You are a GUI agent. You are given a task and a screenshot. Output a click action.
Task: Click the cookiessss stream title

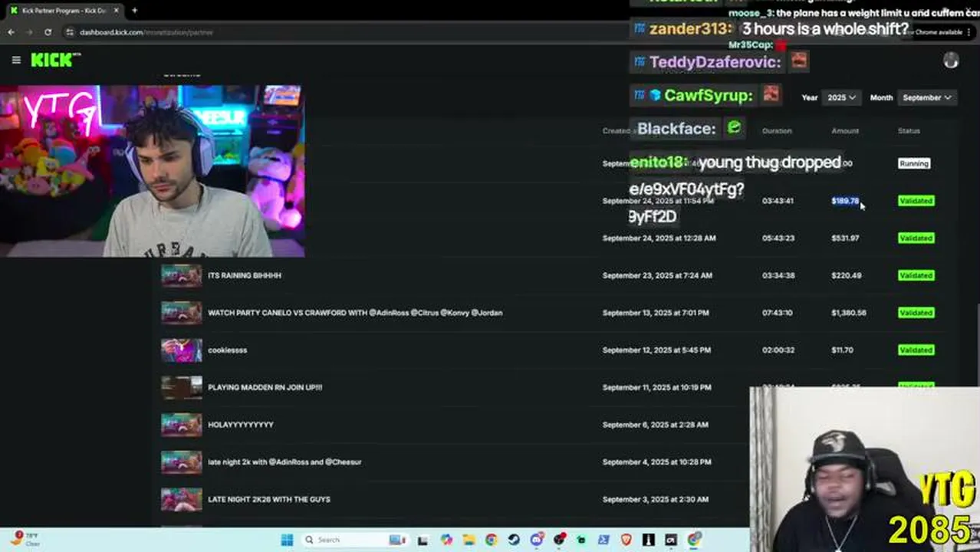(x=227, y=350)
